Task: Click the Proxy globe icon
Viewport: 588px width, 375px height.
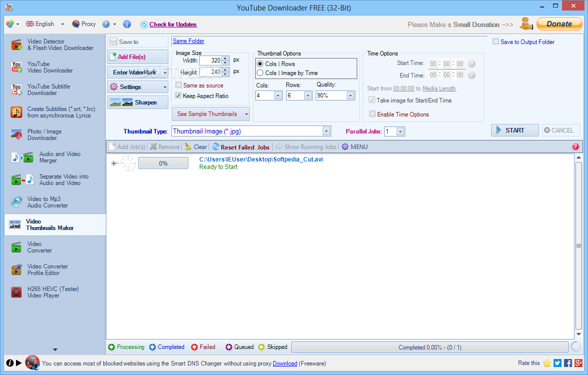Action: coord(76,24)
